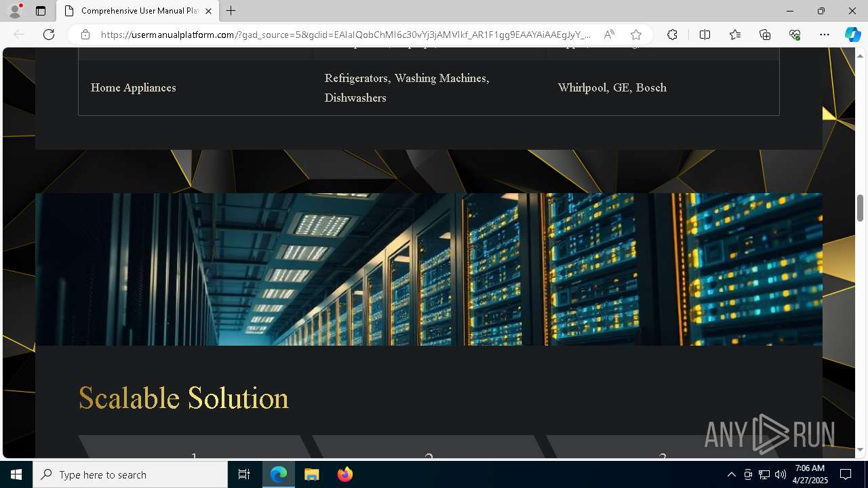The width and height of the screenshot is (868, 488).
Task: Minimize the Edge browser window
Action: point(790,11)
